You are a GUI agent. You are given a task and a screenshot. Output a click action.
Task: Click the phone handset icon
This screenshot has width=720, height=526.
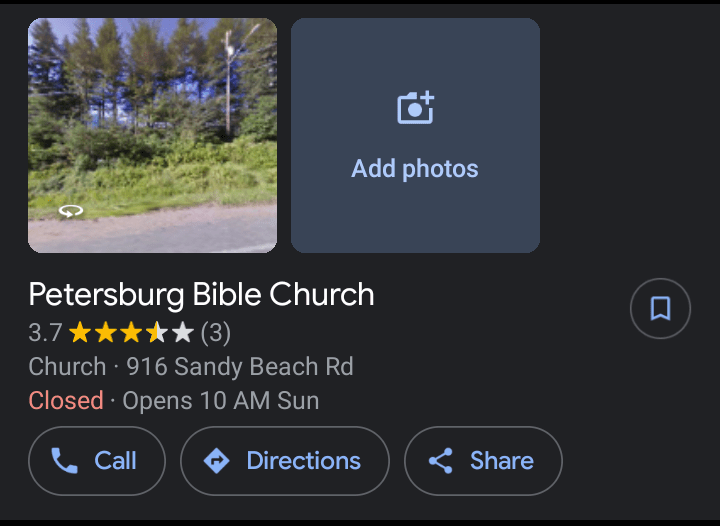tap(65, 461)
